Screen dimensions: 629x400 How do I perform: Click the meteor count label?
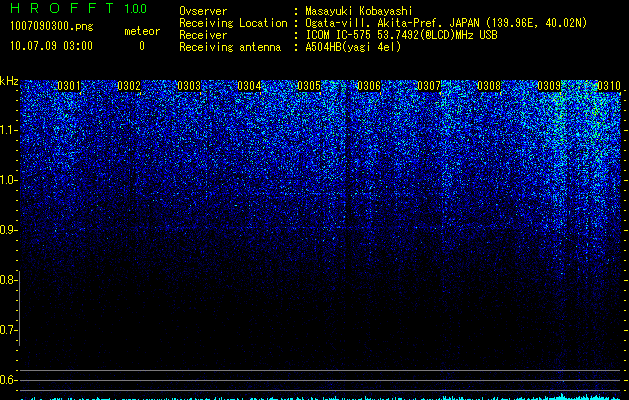click(142, 31)
